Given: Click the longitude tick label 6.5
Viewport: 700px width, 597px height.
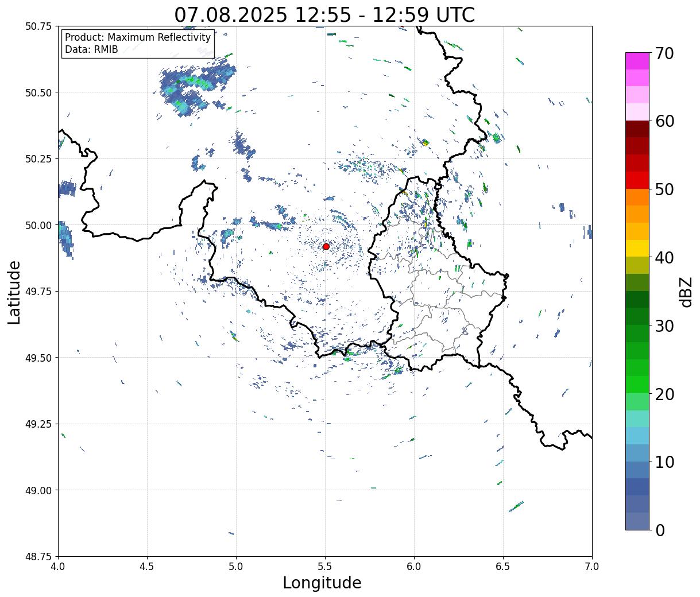Looking at the screenshot, I should point(503,567).
